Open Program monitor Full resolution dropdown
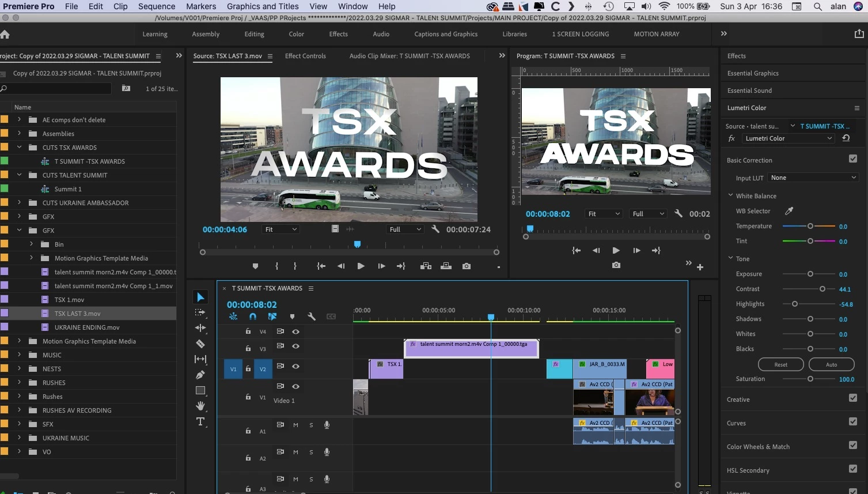The width and height of the screenshot is (868, 494). click(648, 214)
